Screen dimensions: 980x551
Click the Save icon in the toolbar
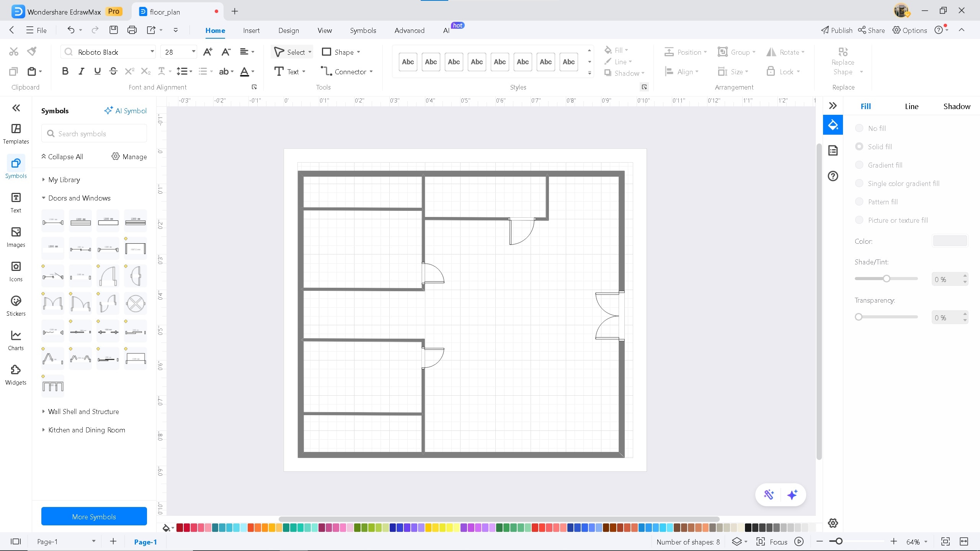pos(113,30)
